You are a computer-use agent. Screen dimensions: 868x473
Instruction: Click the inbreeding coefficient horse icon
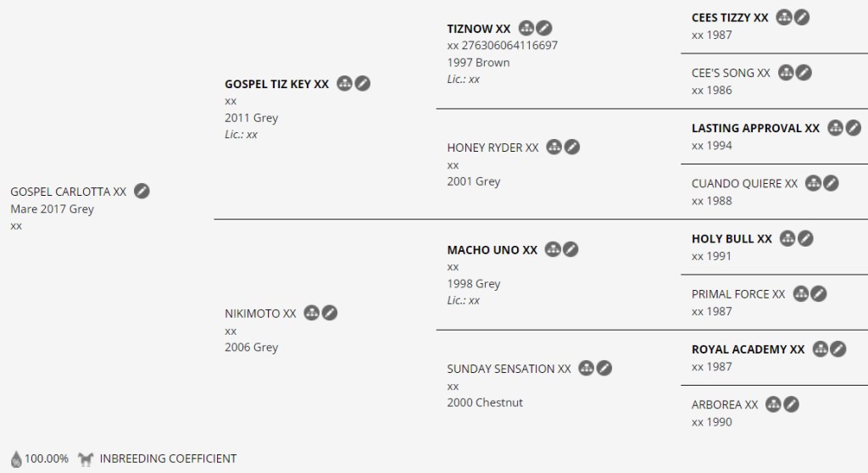[x=86, y=459]
